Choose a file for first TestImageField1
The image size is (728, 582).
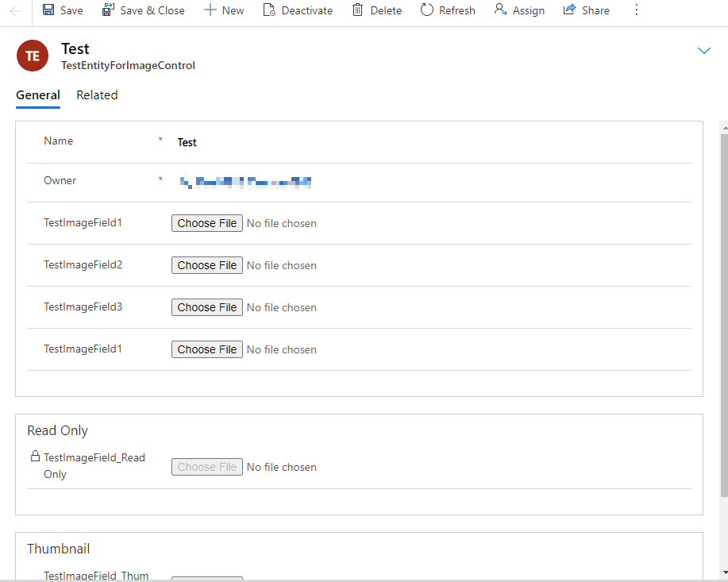pos(207,224)
